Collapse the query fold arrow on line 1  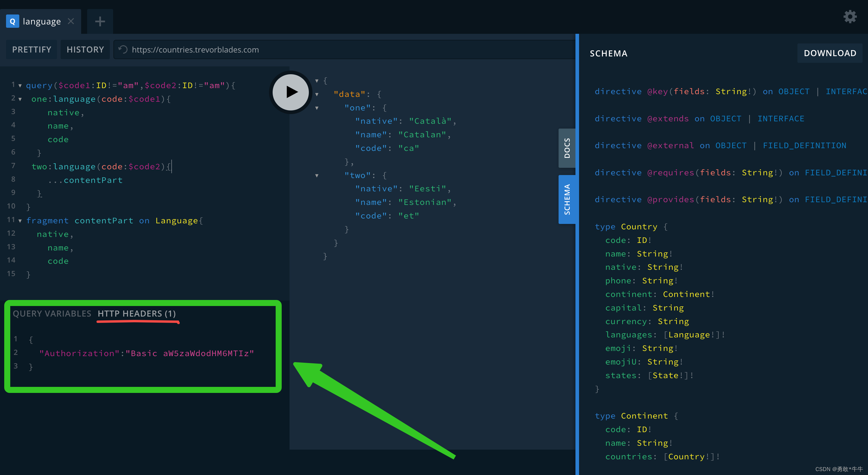(x=20, y=86)
